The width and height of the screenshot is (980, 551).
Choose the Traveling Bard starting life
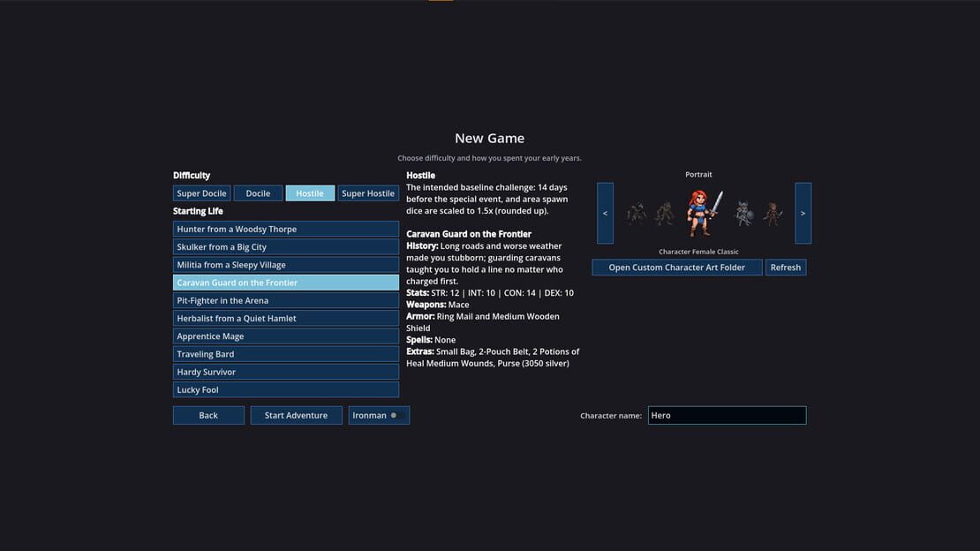click(x=286, y=354)
